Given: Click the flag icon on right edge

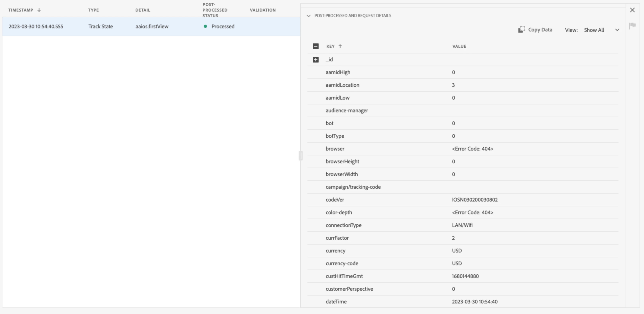Looking at the screenshot, I should point(632,25).
